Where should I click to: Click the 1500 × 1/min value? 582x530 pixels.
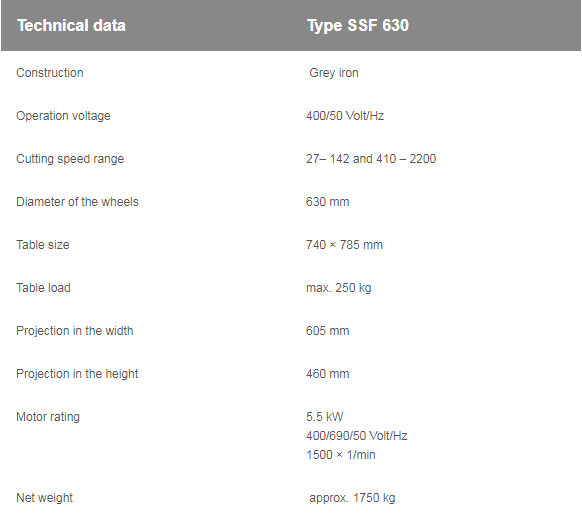(x=341, y=455)
